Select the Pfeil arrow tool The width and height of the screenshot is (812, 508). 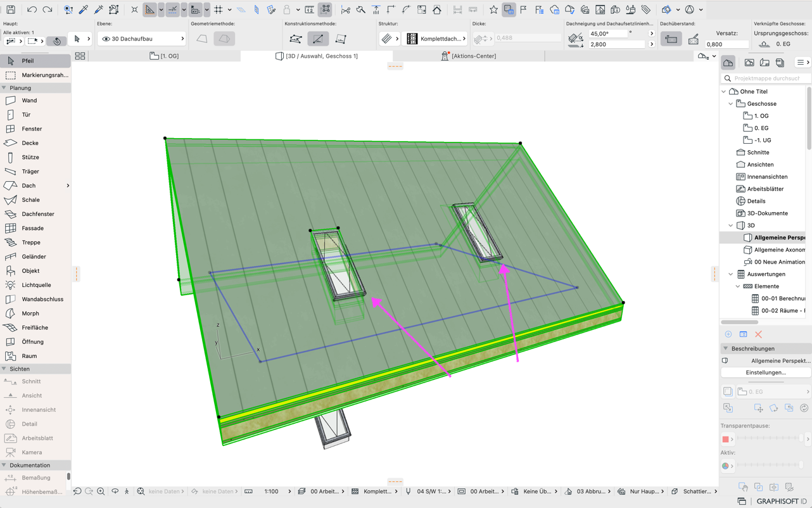[35, 61]
